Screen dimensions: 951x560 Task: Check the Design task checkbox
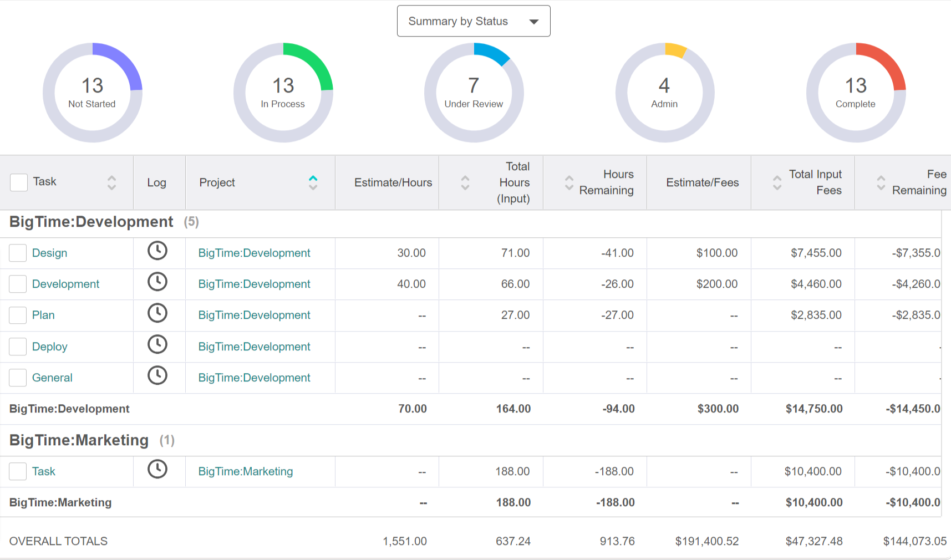click(x=18, y=253)
